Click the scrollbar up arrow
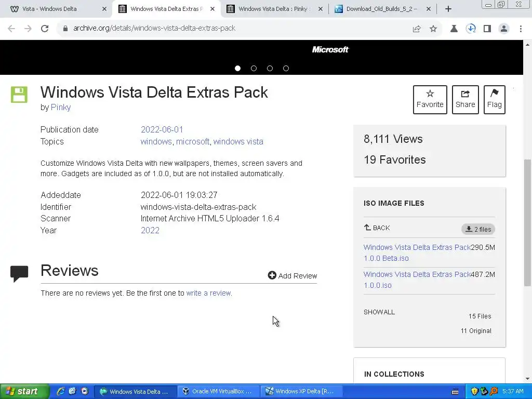This screenshot has height=399, width=532. point(528,45)
